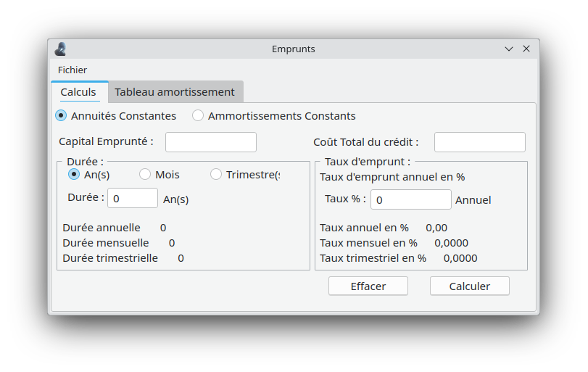Click the window shade chevron icon

coord(508,49)
